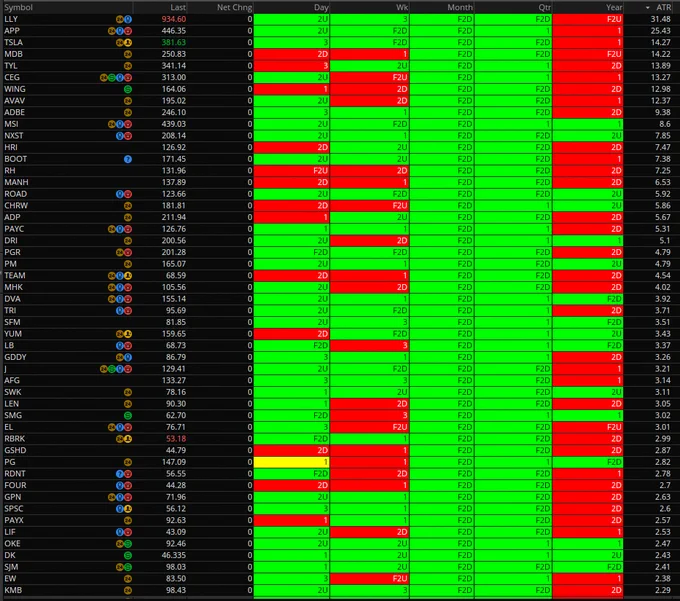The height and width of the screenshot is (601, 680).
Task: Click the green S icon on J row
Action: click(111, 369)
